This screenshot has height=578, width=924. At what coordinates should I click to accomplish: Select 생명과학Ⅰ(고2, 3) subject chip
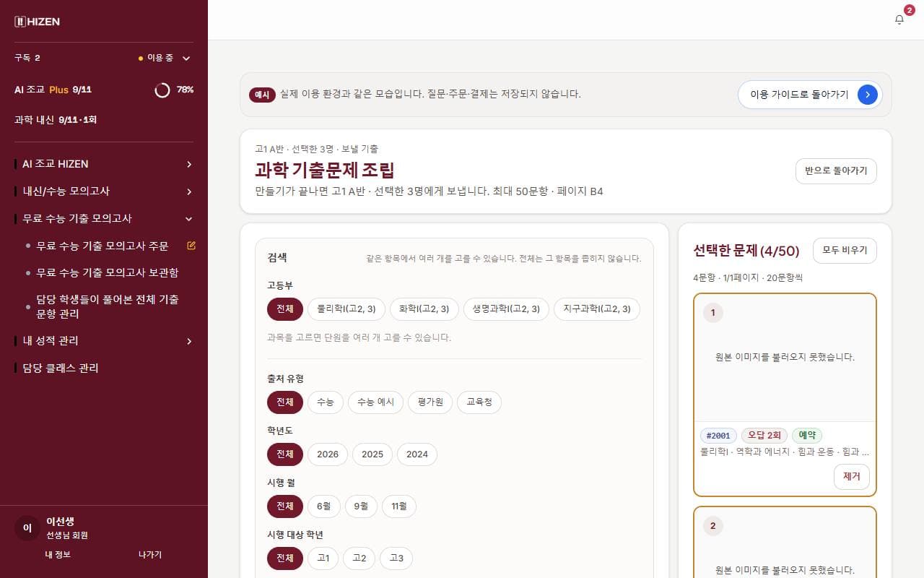click(506, 309)
